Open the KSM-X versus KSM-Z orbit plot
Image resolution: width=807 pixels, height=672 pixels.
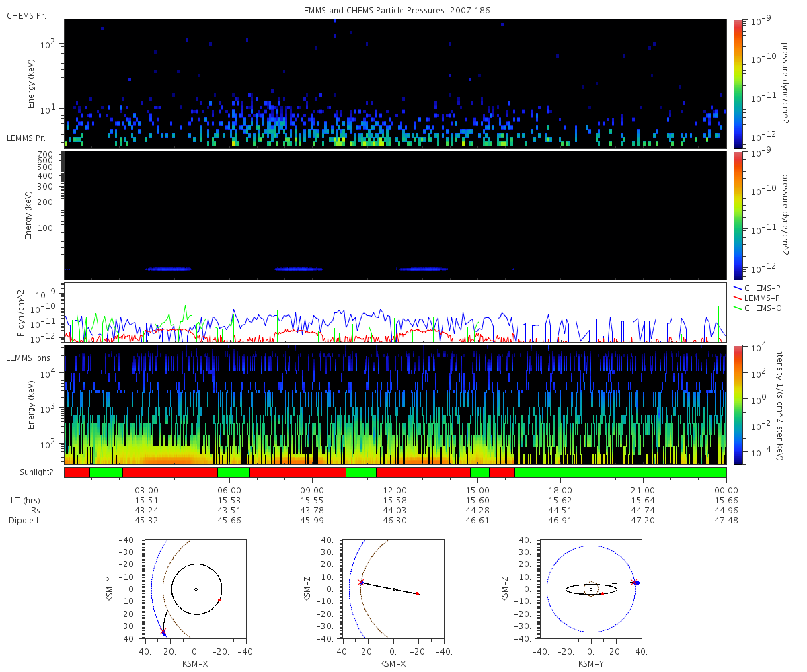[393, 589]
